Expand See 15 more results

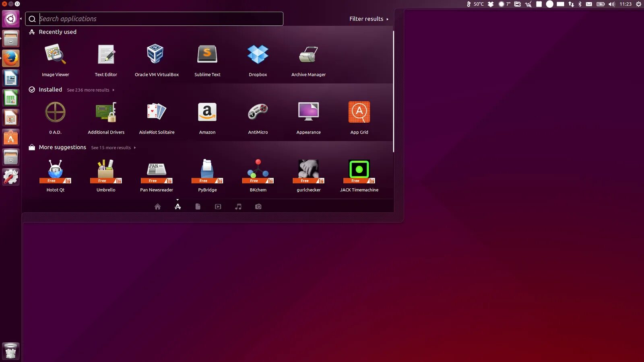tap(114, 148)
